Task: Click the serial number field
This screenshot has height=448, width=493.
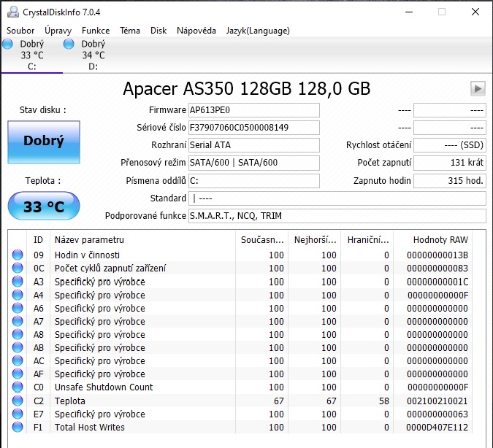Action: click(253, 128)
